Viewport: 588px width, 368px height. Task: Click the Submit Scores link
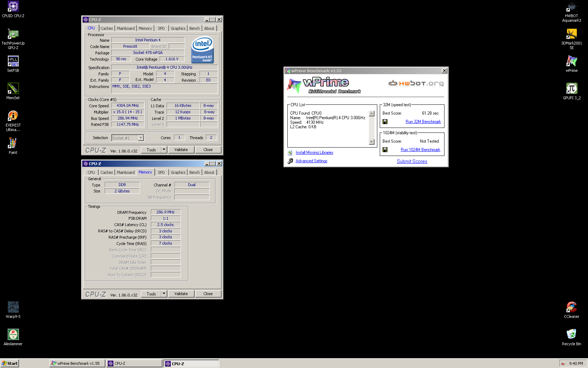click(412, 161)
